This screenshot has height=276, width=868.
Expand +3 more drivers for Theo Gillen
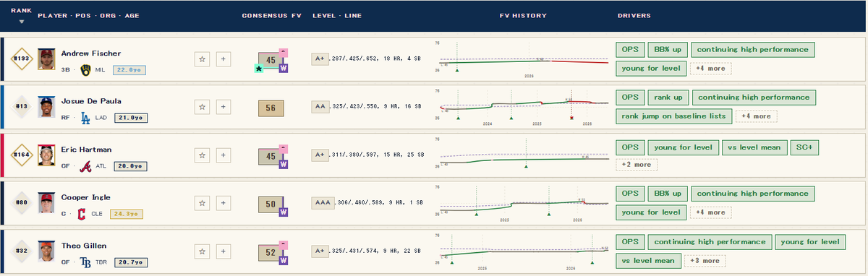705,261
